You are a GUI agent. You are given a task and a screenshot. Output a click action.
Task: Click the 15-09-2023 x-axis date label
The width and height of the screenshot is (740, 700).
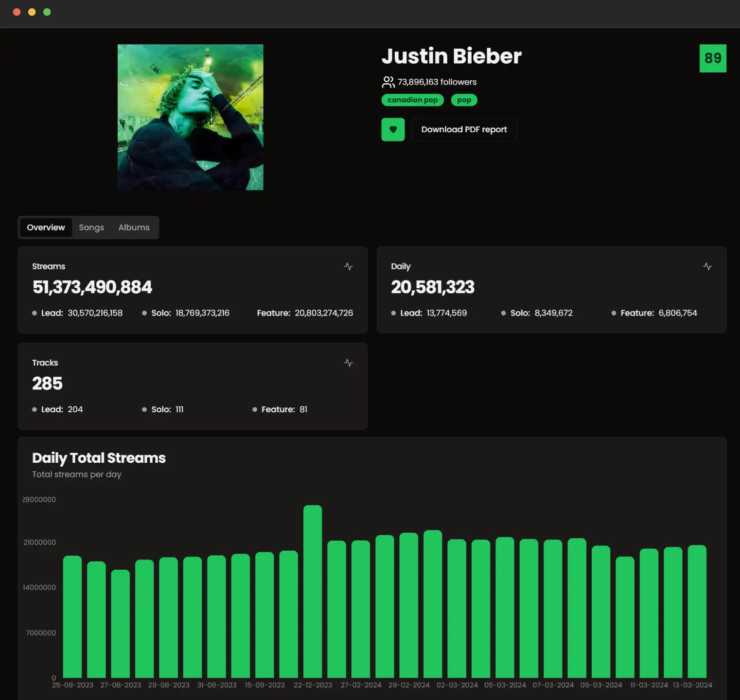(x=264, y=685)
